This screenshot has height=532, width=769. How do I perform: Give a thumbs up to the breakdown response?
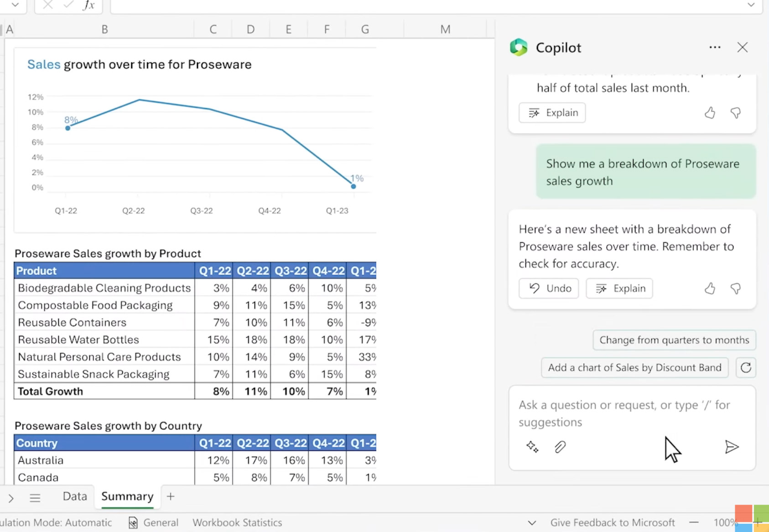(710, 288)
